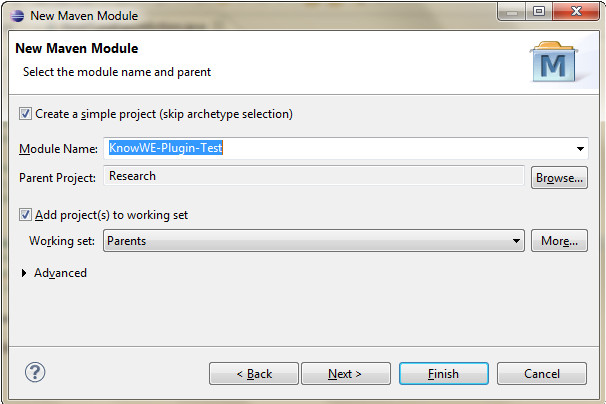Open More working set options

[559, 240]
